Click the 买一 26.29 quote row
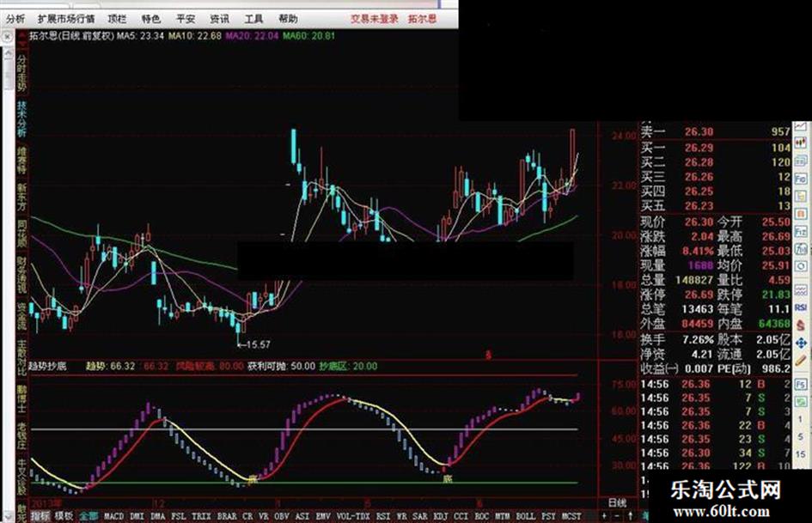The image size is (812, 523). (715, 148)
